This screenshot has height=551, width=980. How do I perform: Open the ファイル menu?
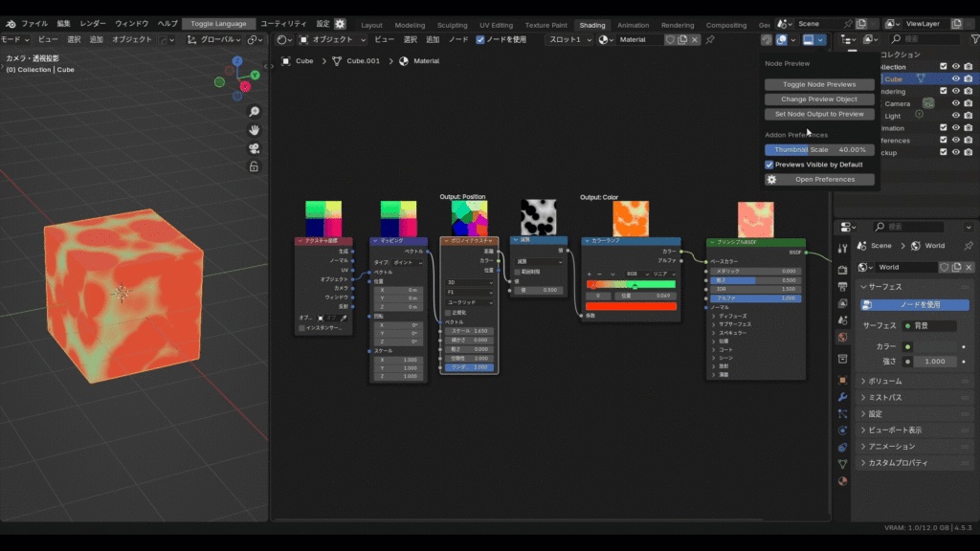[x=34, y=23]
